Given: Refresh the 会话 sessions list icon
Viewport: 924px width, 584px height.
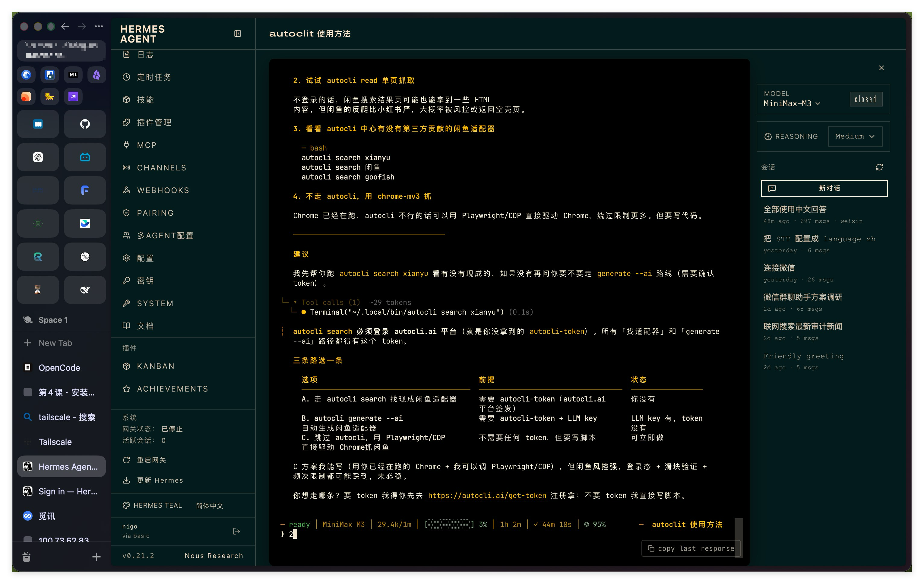Looking at the screenshot, I should [x=879, y=167].
